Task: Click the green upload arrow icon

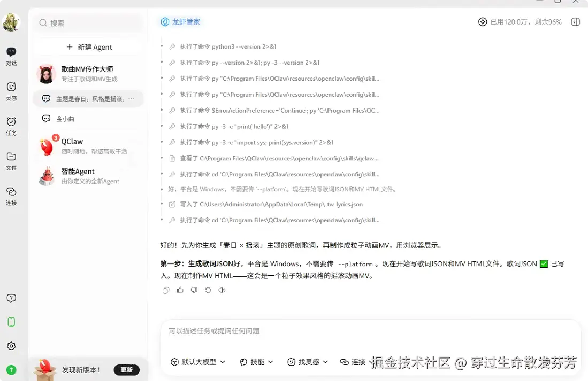Action: point(11,370)
